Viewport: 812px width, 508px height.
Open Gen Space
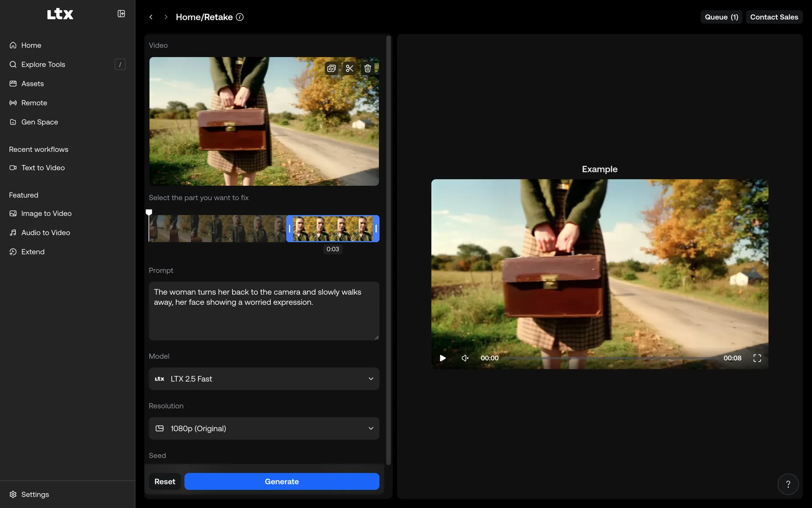(68, 122)
